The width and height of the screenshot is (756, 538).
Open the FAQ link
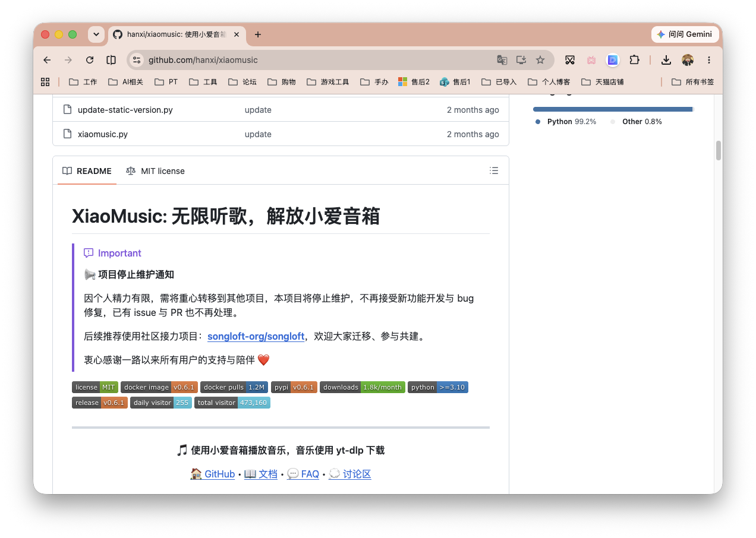pyautogui.click(x=303, y=474)
